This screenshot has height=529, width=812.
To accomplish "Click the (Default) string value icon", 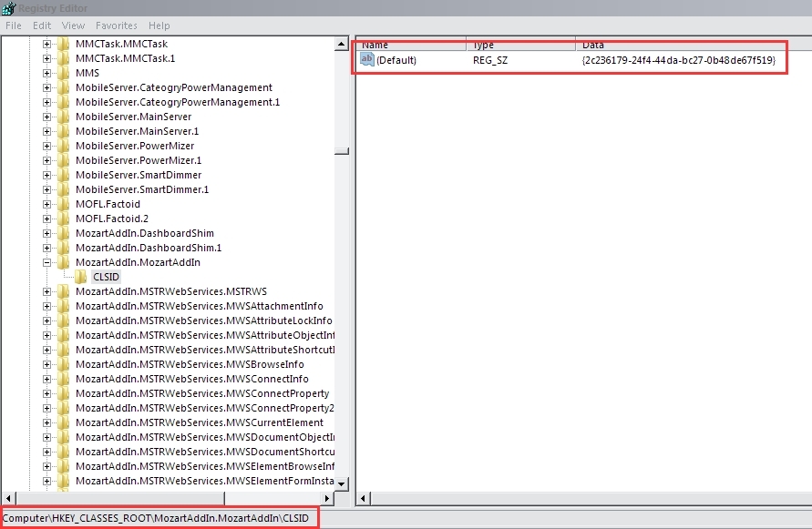I will (367, 60).
